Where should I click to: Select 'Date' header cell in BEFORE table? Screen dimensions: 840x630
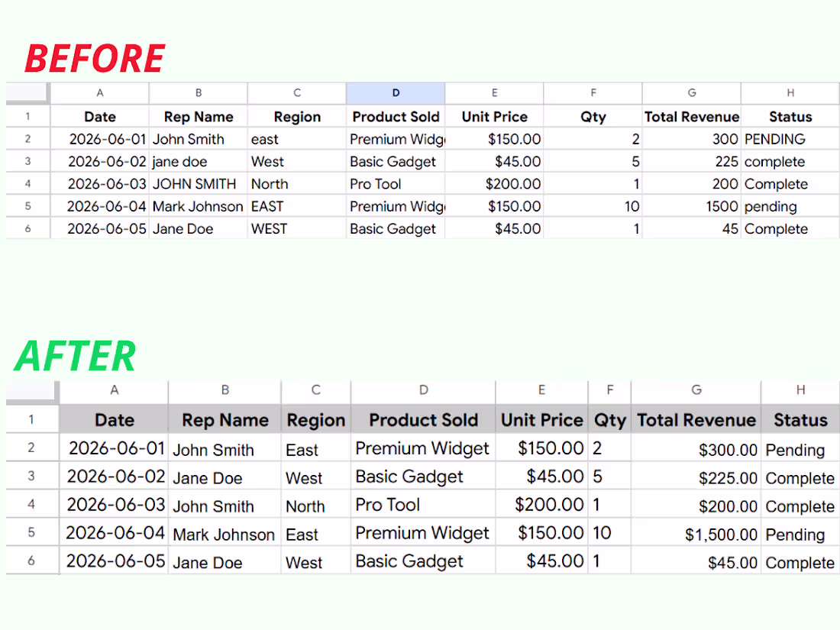tap(99, 117)
